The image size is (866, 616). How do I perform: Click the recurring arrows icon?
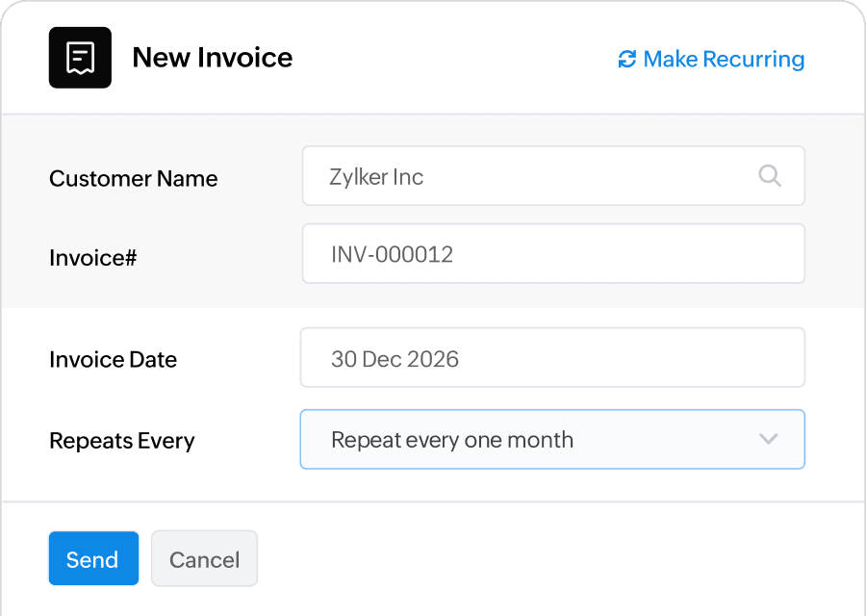tap(626, 59)
